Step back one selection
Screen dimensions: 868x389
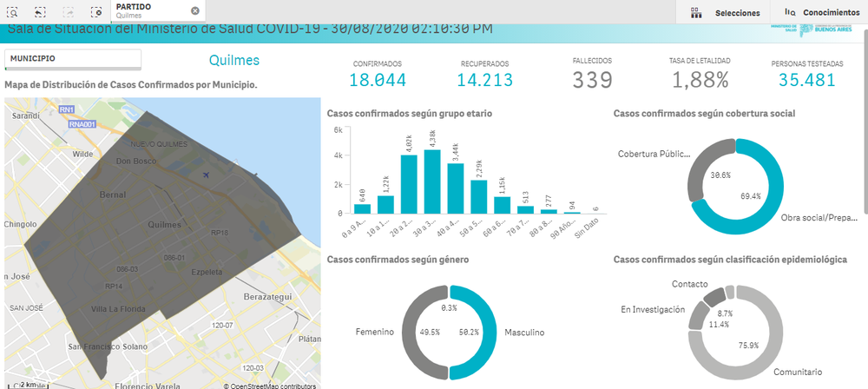(x=41, y=12)
